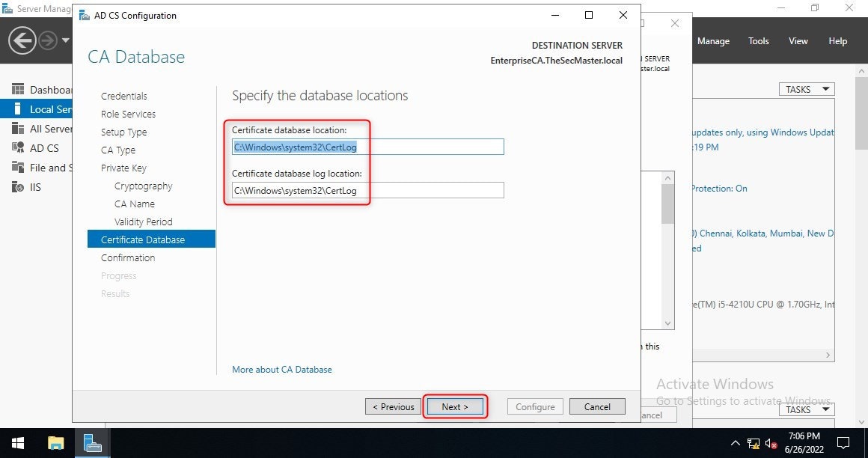This screenshot has height=458, width=868.
Task: Click the Certificate database location field
Action: point(367,147)
